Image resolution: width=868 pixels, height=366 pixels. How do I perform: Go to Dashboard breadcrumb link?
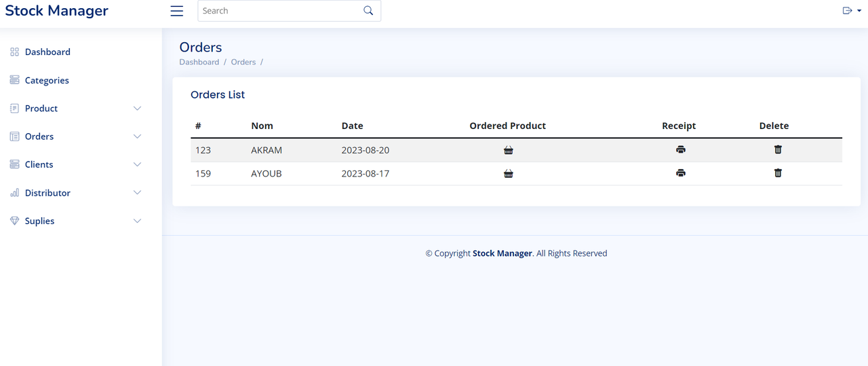pyautogui.click(x=199, y=62)
